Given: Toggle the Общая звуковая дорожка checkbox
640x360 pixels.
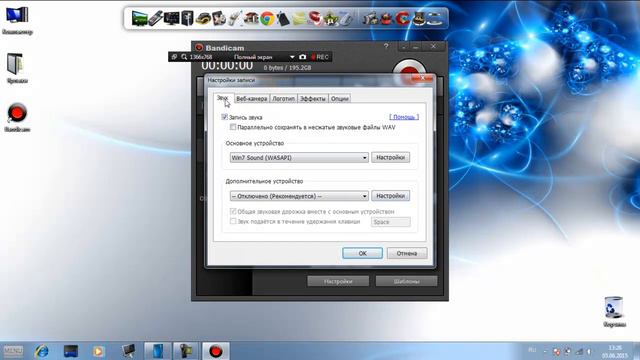Looking at the screenshot, I should coord(233,211).
